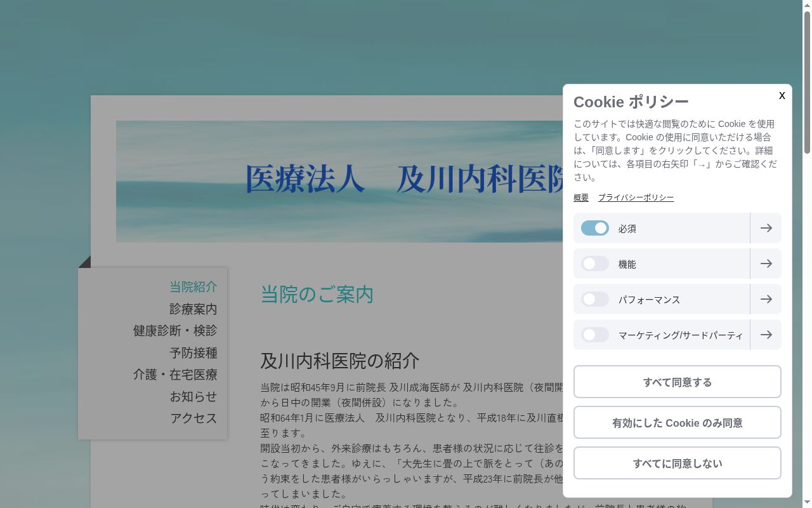Viewport: 812px width, 508px height.
Task: Open the 概要 link
Action: [x=581, y=197]
